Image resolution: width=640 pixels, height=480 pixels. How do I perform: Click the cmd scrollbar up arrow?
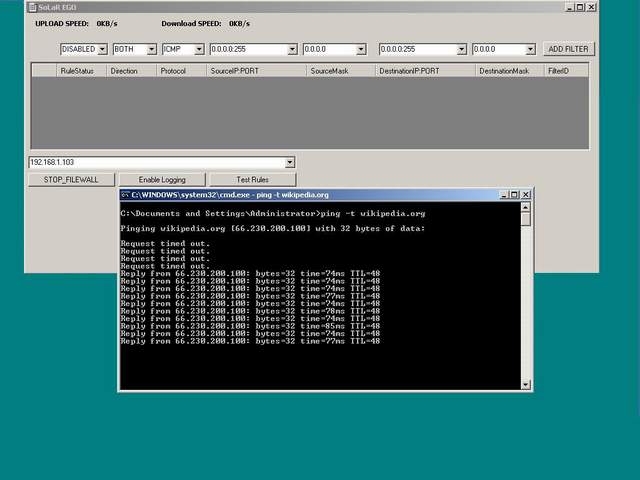tap(526, 208)
